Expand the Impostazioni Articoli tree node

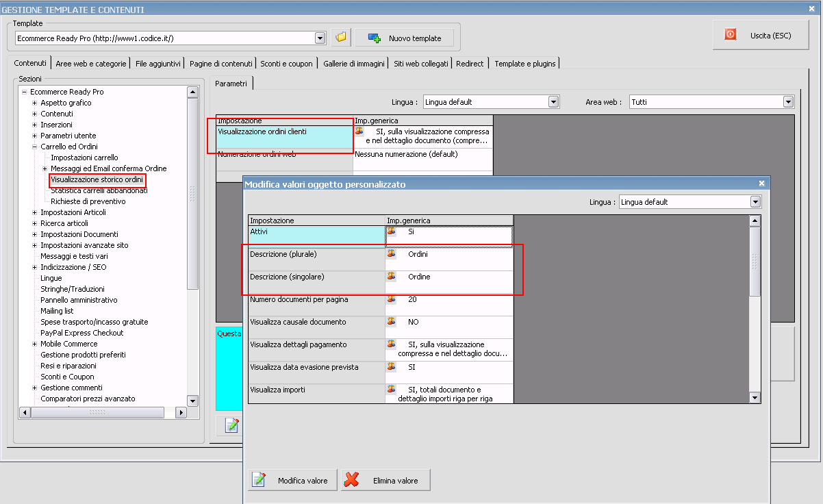(35, 212)
